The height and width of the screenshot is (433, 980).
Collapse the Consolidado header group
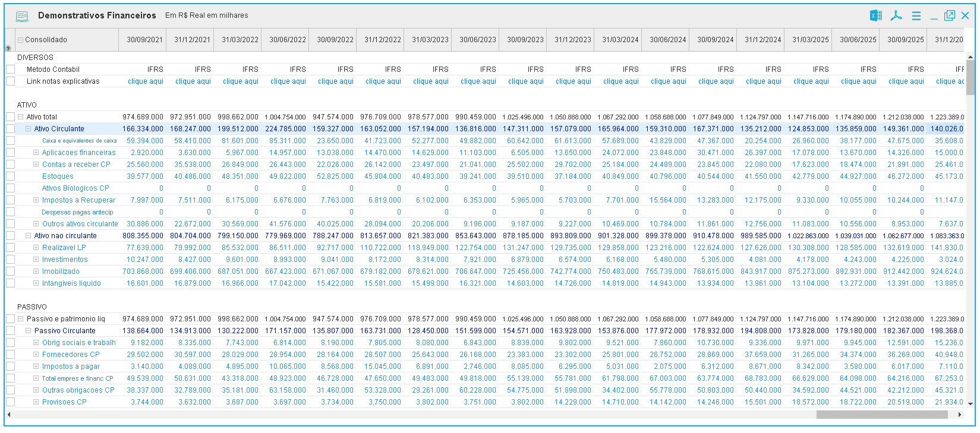click(20, 40)
